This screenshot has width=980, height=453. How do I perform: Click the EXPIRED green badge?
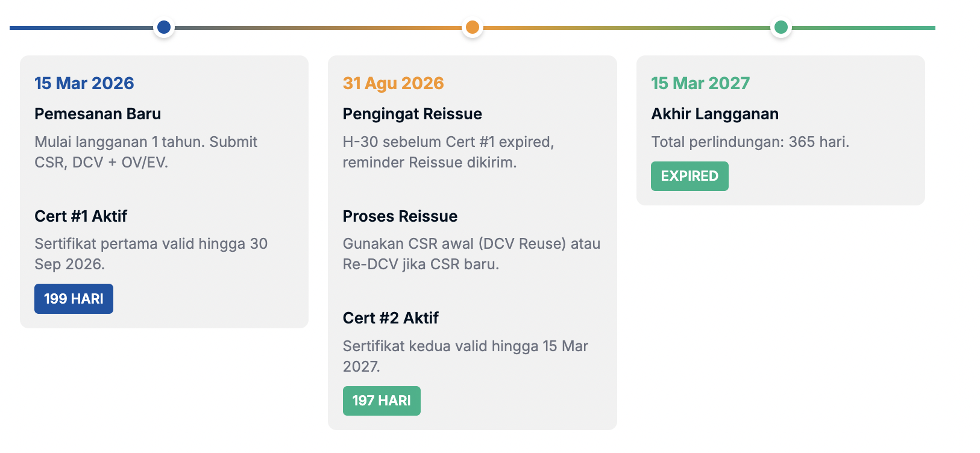click(689, 176)
